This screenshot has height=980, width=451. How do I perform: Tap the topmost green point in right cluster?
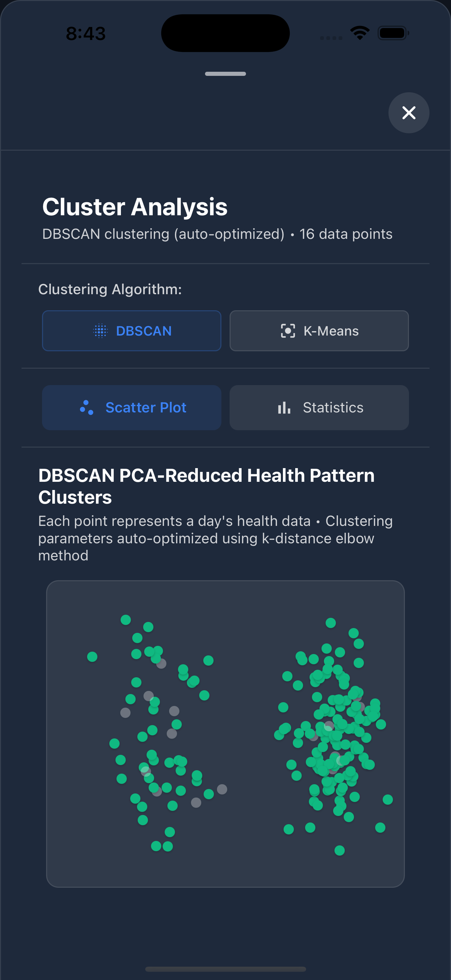click(331, 623)
